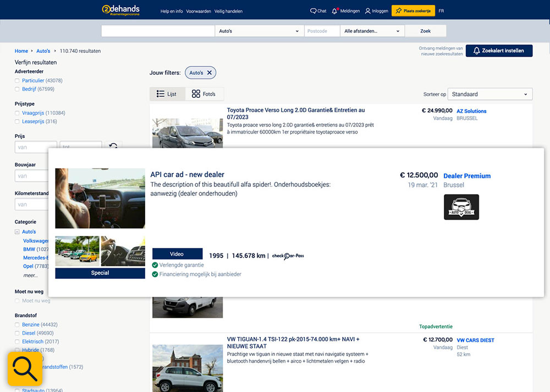The height and width of the screenshot is (392, 550).
Task: Expand more categories with meer...
Action: (x=30, y=275)
